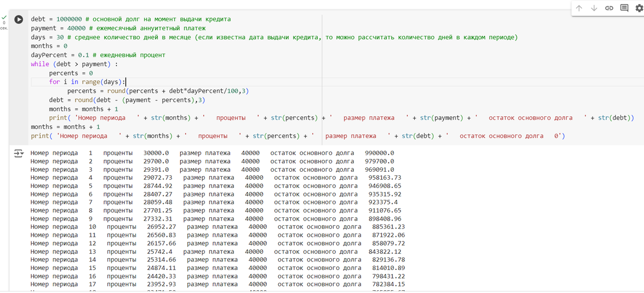Viewport: 644px width, 293px height.
Task: Click the 'dayPercent = 0.1' code line
Action: point(98,55)
